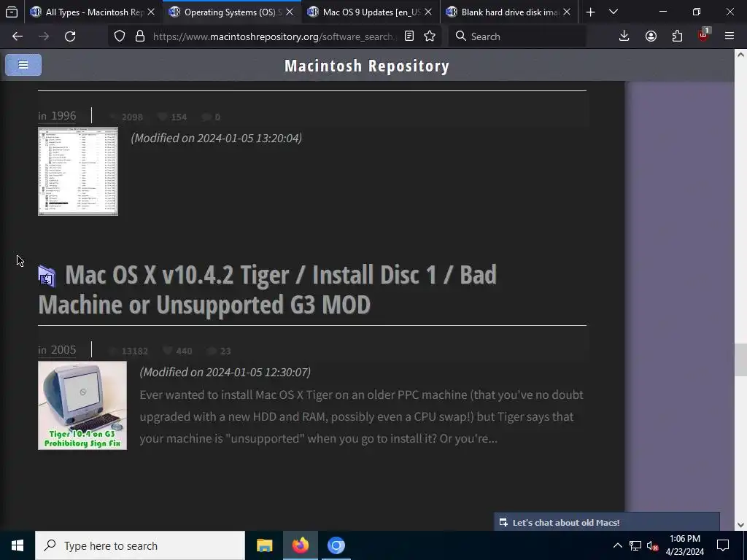Go back to the previous page
Viewport: 747px width, 560px height.
click(18, 36)
